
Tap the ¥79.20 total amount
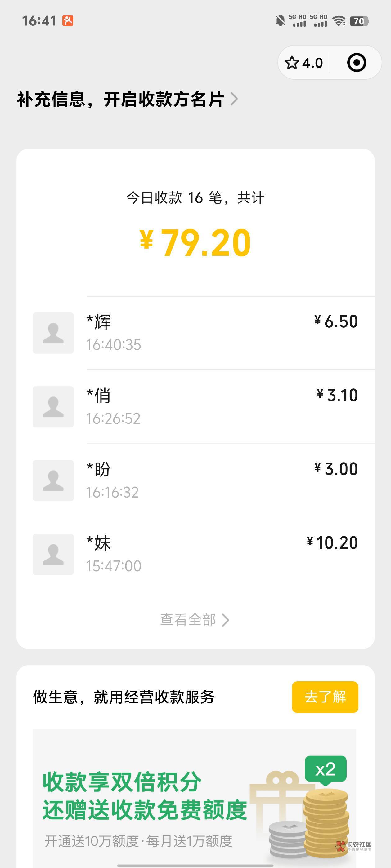(x=195, y=243)
